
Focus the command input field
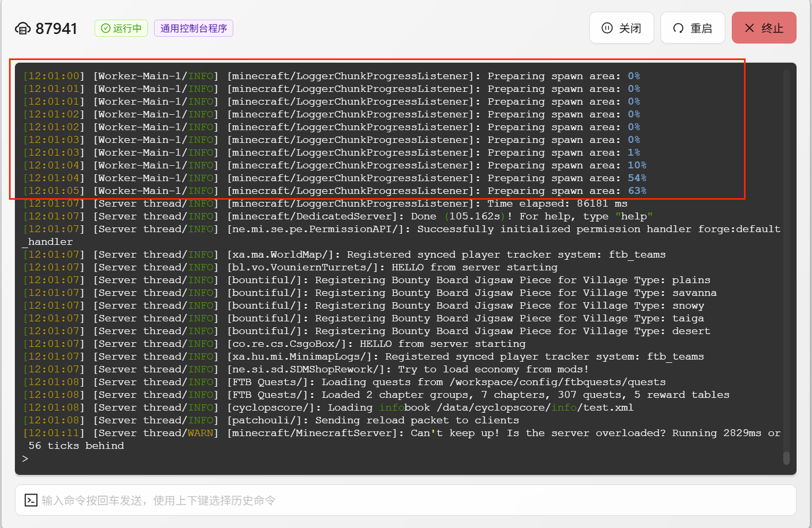[x=405, y=500]
